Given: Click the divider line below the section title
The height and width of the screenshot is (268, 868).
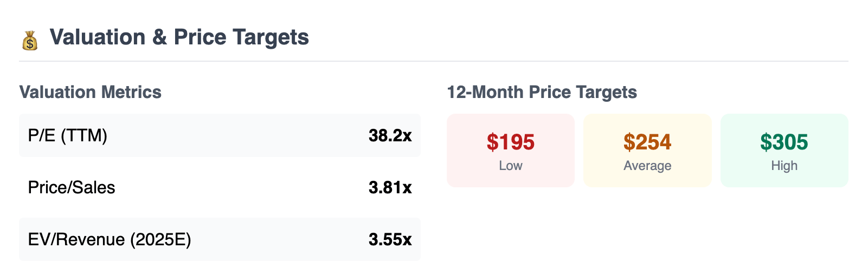Looking at the screenshot, I should coord(434,61).
